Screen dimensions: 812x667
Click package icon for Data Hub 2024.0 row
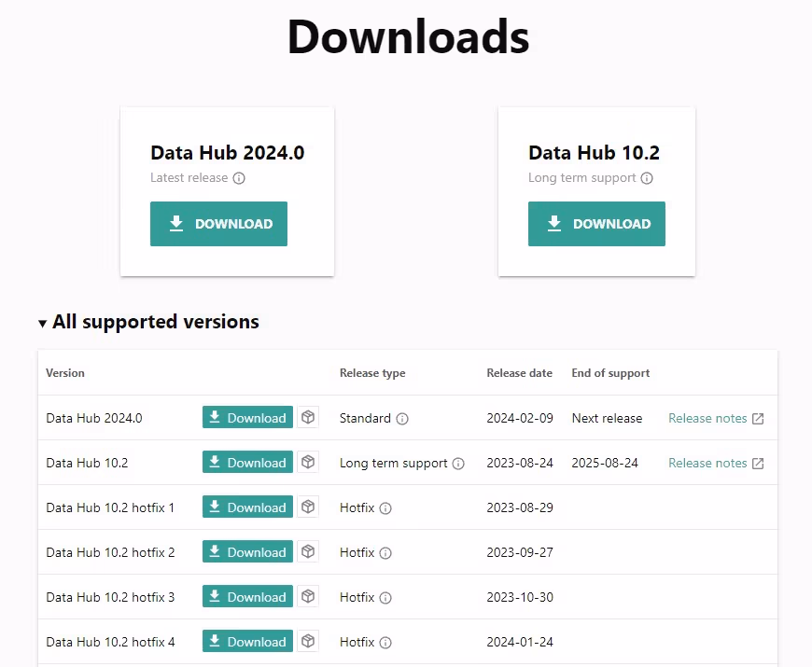coord(308,418)
